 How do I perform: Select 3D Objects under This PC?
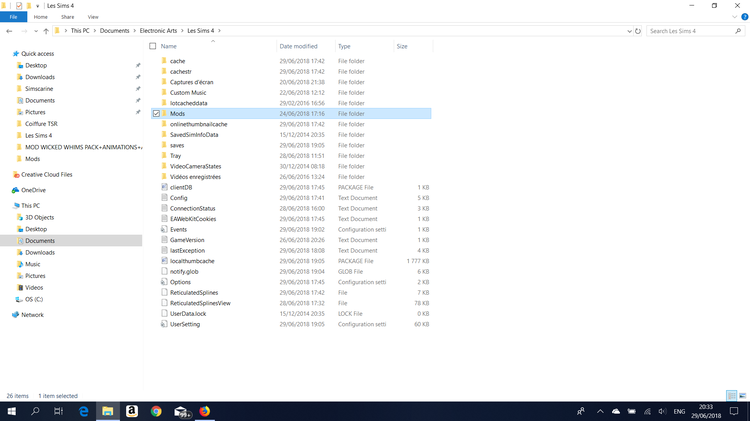pos(40,217)
